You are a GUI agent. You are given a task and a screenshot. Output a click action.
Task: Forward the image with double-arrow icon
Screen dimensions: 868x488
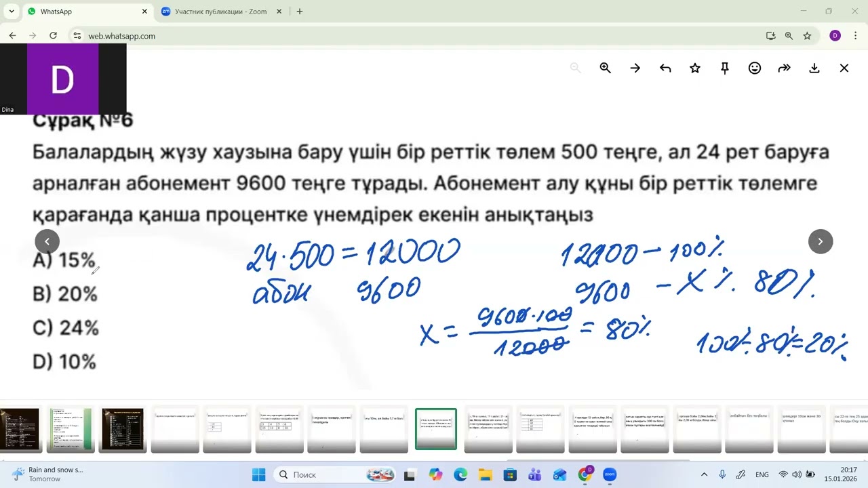pyautogui.click(x=784, y=68)
